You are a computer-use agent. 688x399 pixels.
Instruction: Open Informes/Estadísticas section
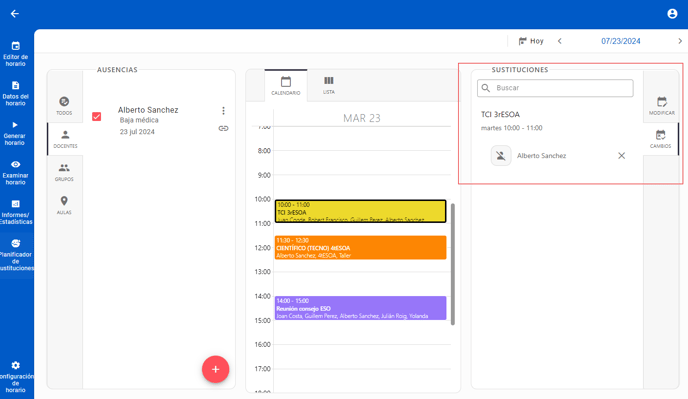[16, 212]
